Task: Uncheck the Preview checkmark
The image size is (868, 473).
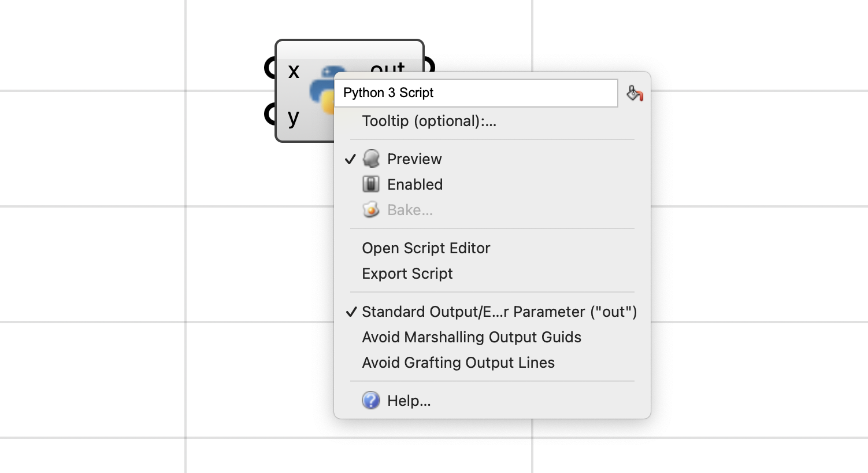Action: (x=350, y=159)
